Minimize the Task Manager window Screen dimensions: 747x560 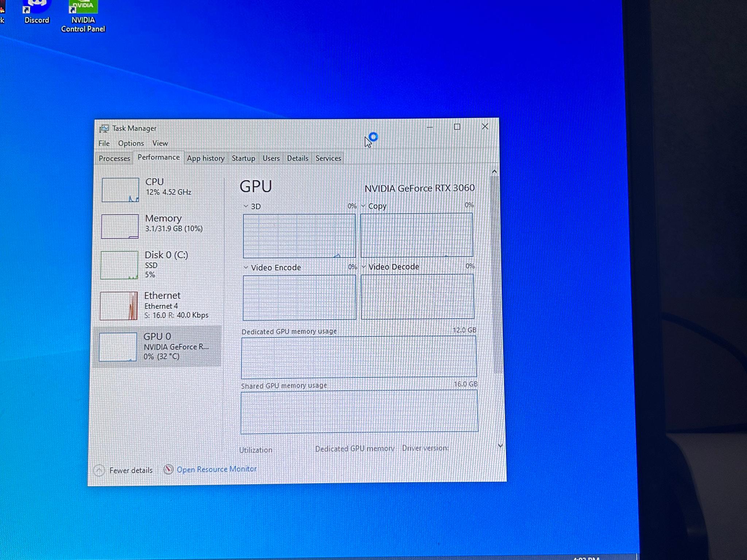(430, 127)
